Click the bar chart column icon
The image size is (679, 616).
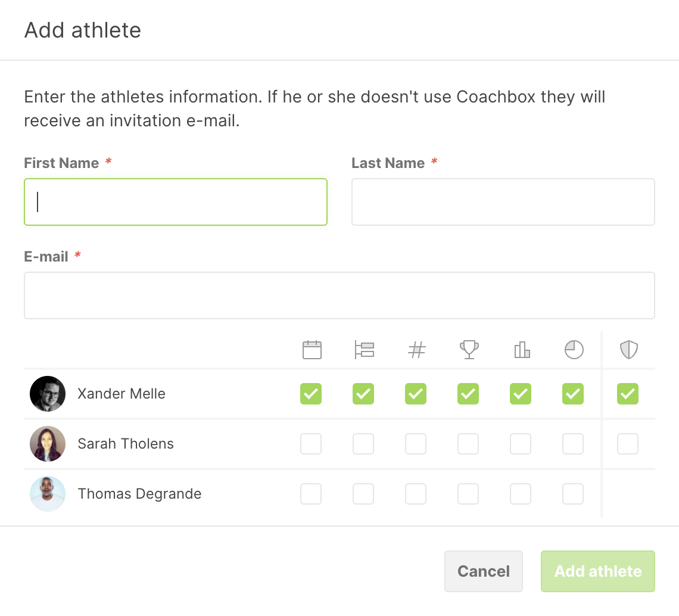522,350
